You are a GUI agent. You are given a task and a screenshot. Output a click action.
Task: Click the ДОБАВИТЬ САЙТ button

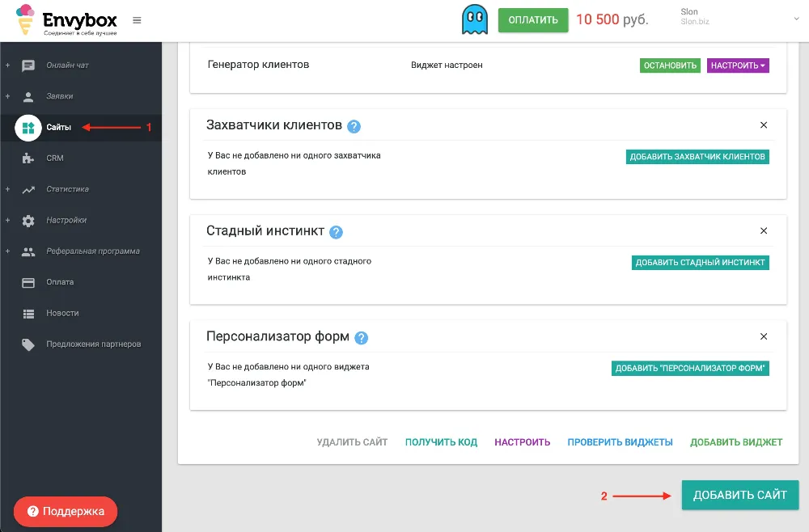pyautogui.click(x=740, y=495)
